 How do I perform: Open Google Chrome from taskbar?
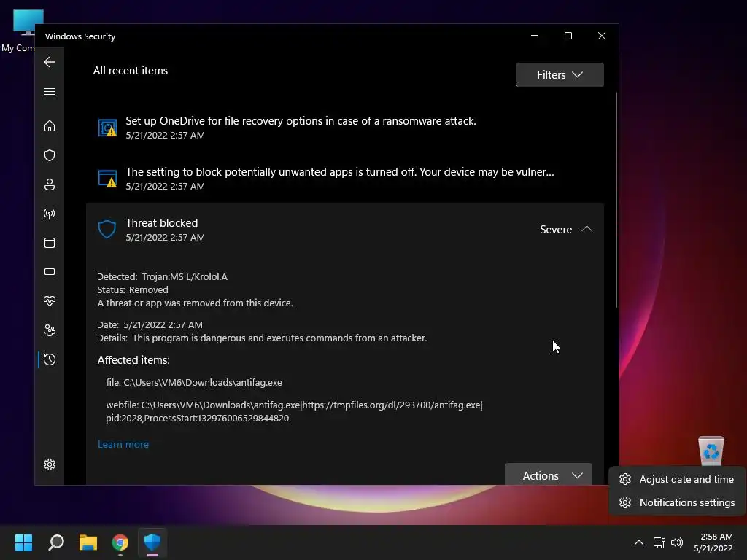pos(120,542)
